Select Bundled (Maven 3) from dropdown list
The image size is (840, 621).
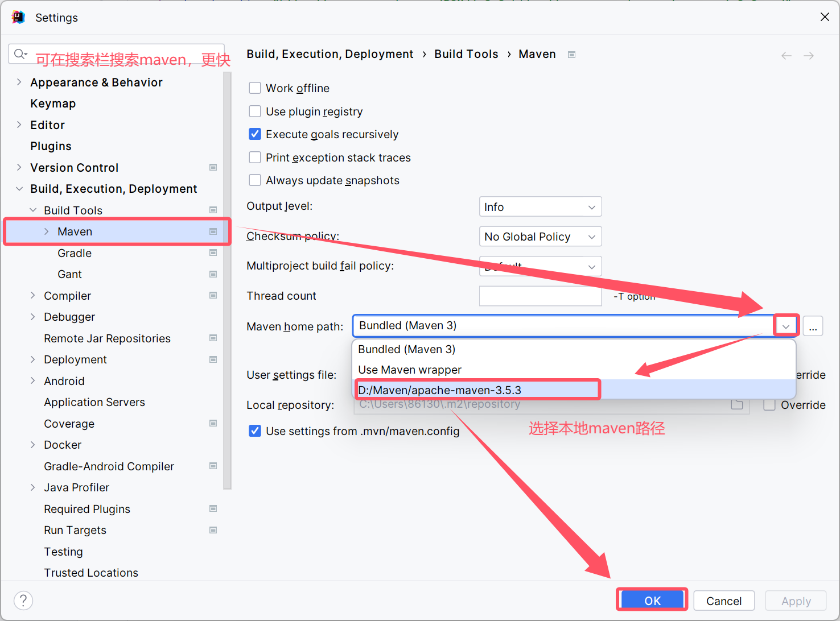574,349
